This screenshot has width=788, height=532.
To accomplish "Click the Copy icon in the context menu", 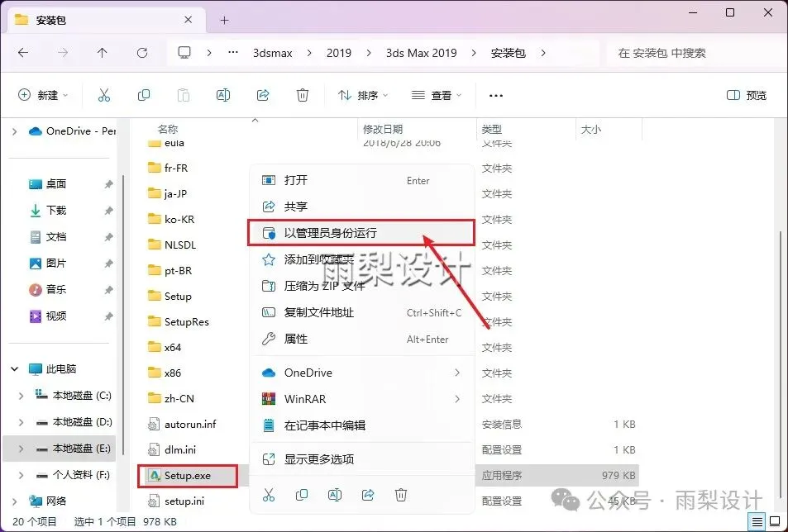I will [x=302, y=496].
